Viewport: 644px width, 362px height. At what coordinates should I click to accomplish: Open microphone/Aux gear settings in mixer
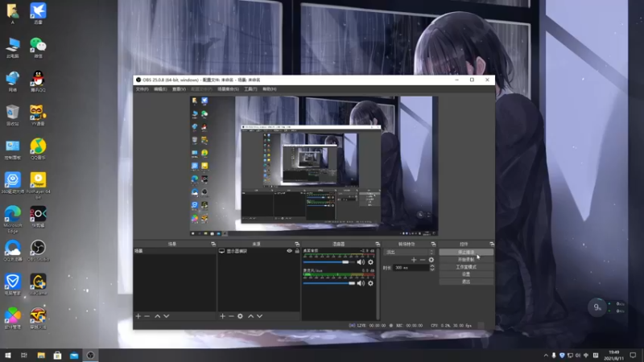click(370, 283)
